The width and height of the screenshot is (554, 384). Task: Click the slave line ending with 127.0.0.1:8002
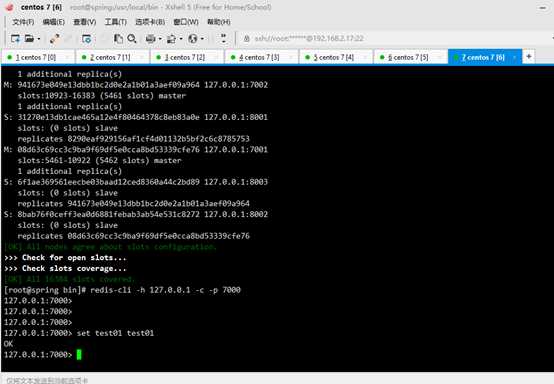[136, 214]
